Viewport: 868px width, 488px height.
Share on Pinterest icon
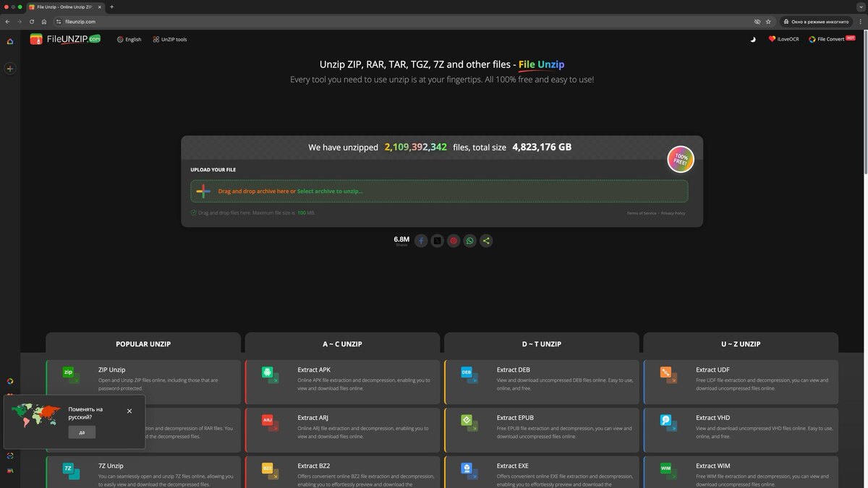click(454, 241)
